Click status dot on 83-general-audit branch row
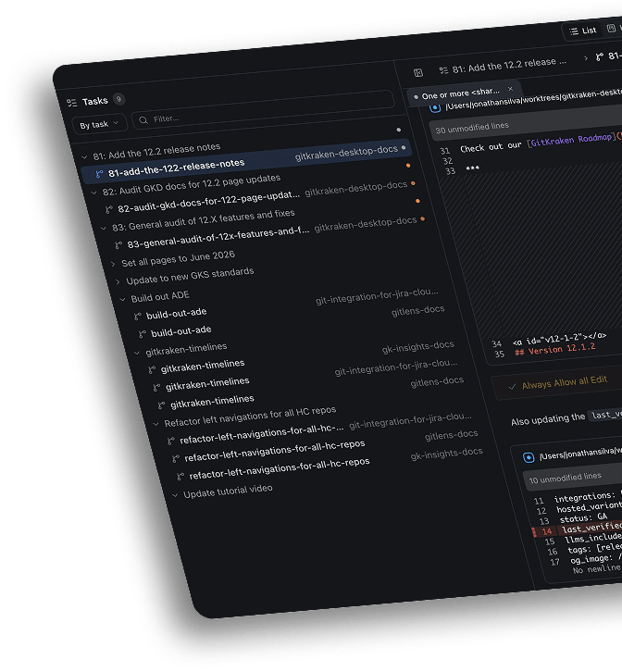Viewport: 622px width, 672px height. [x=422, y=219]
